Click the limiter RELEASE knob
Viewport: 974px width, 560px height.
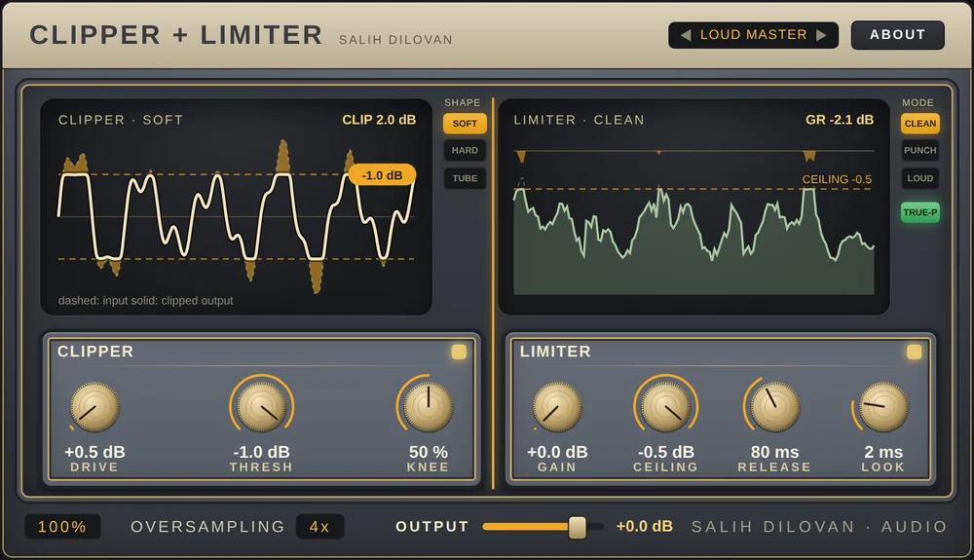[774, 407]
